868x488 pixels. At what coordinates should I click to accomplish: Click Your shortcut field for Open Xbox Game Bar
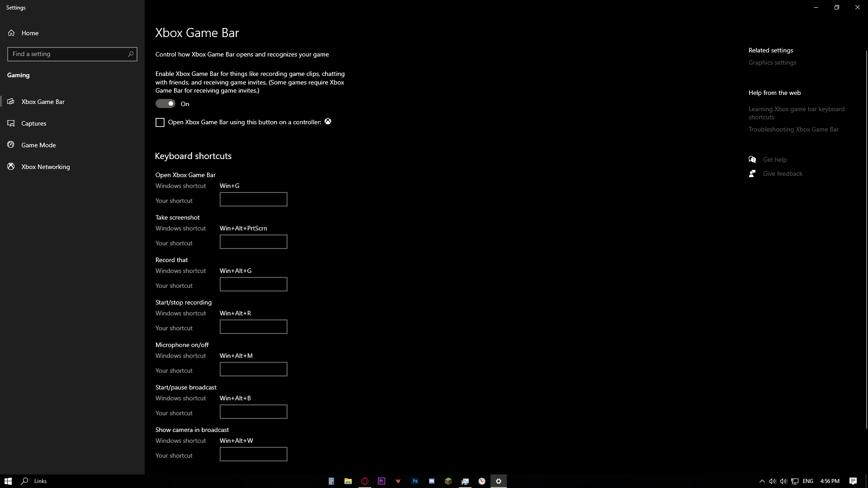(254, 199)
